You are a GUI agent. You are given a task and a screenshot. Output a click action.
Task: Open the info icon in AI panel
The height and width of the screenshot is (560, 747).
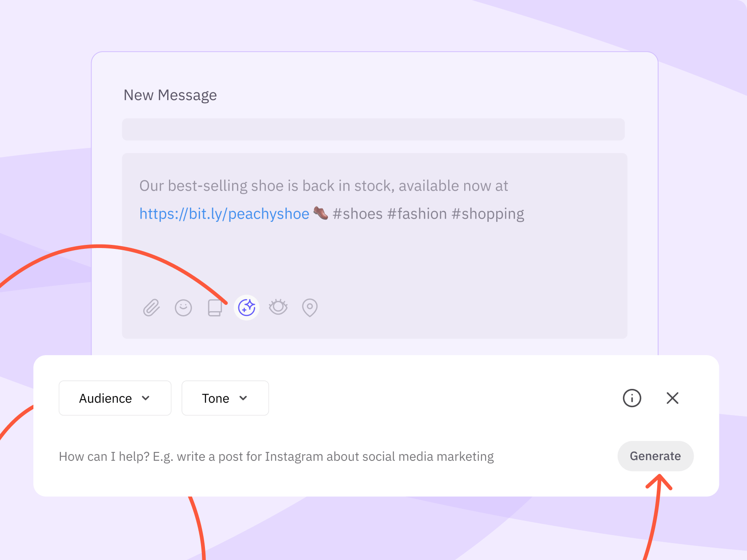pyautogui.click(x=632, y=398)
